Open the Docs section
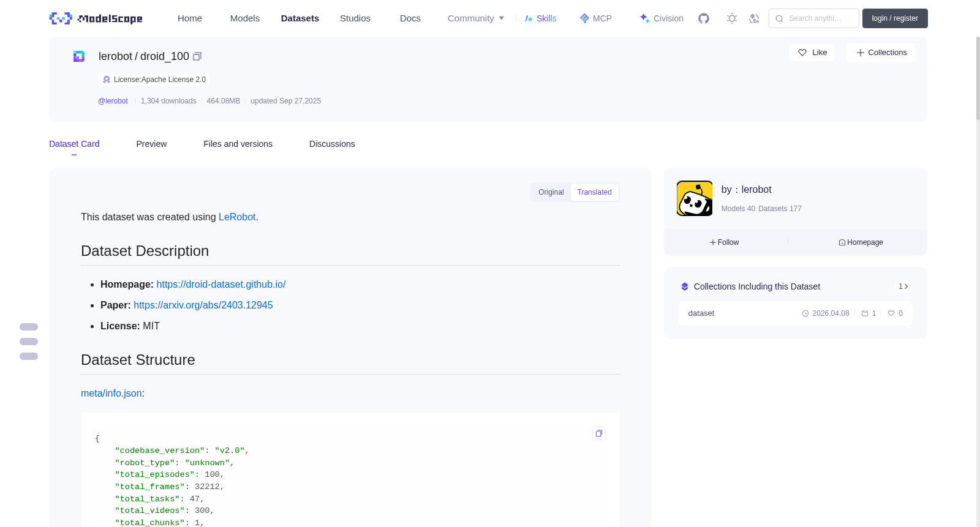This screenshot has width=980, height=527. pos(410,18)
